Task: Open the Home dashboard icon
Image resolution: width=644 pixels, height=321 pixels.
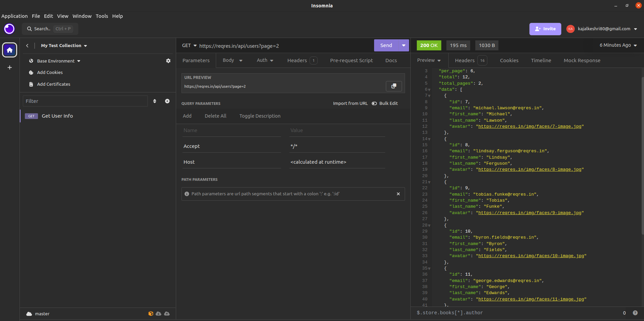Action: coord(10,50)
